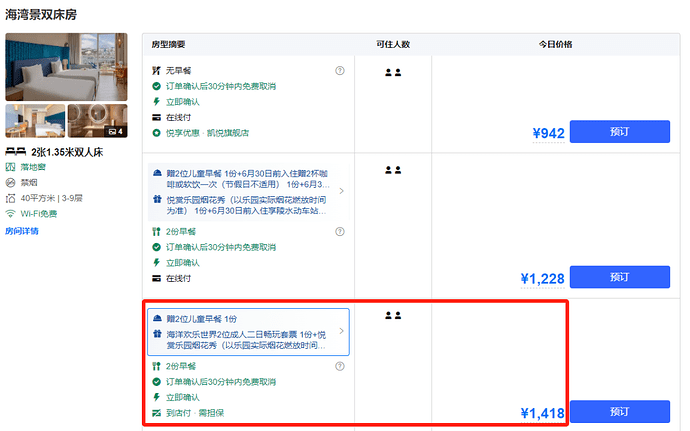
Task: View the left small bedroom thumbnail
Action: click(x=35, y=121)
